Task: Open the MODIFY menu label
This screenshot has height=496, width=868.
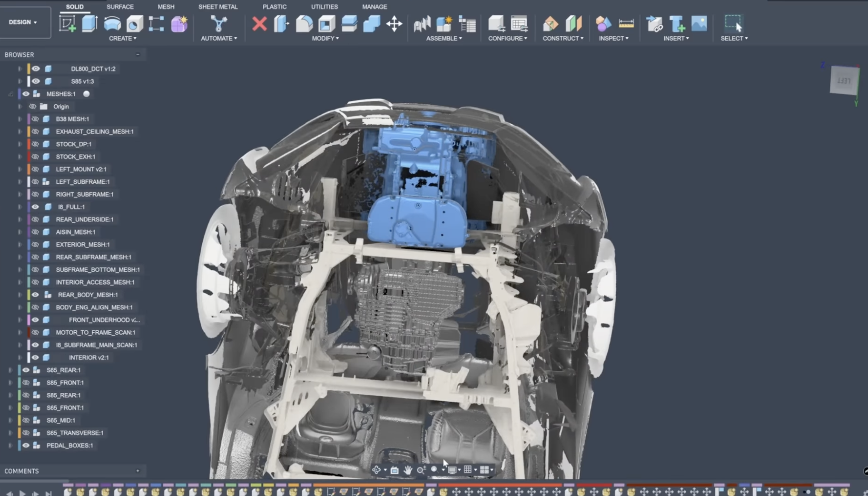Action: [x=325, y=38]
